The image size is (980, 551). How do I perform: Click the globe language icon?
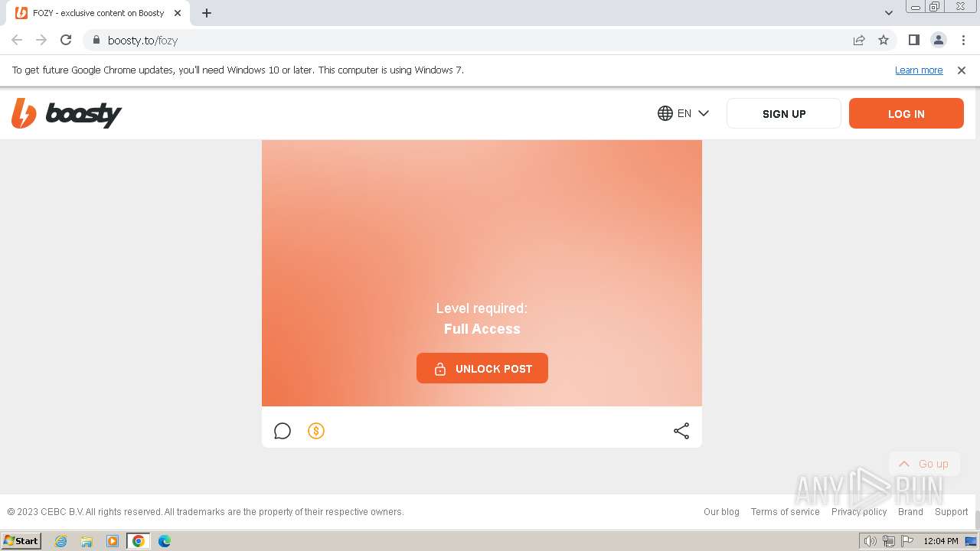pos(665,113)
